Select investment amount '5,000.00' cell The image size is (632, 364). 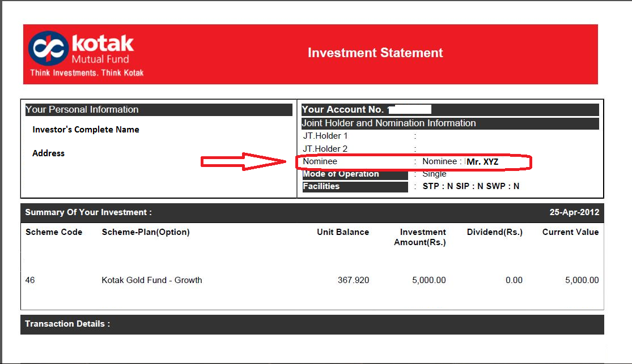point(429,280)
